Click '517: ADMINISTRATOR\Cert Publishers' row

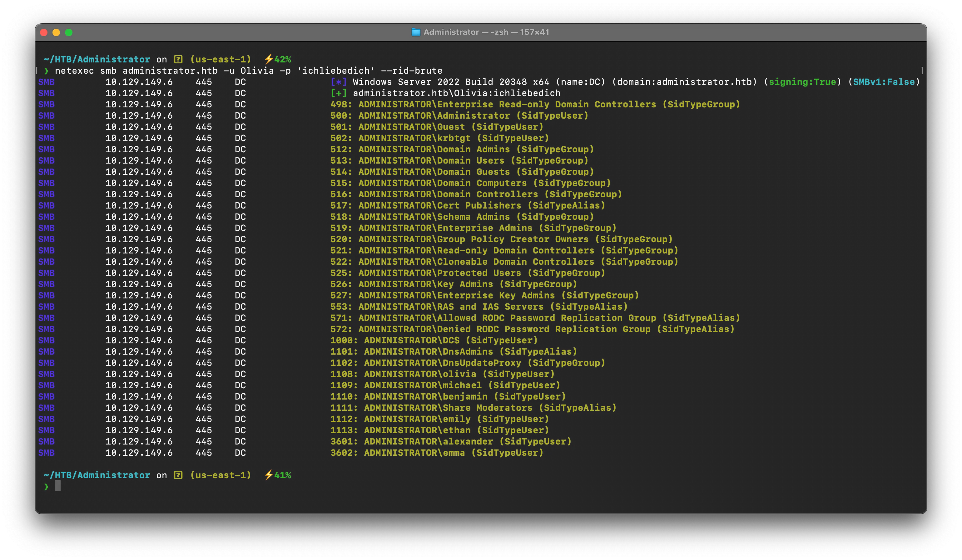click(x=468, y=206)
